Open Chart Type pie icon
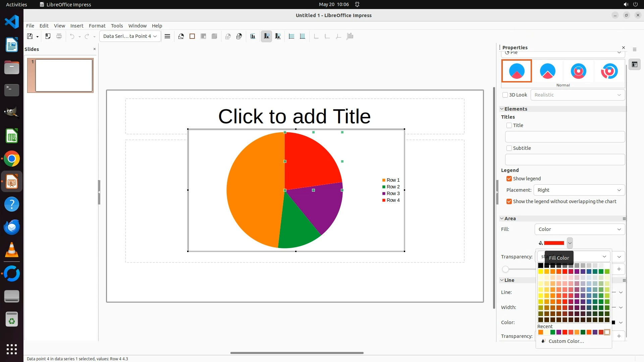Viewport: 644px width, 362px height. [181, 36]
